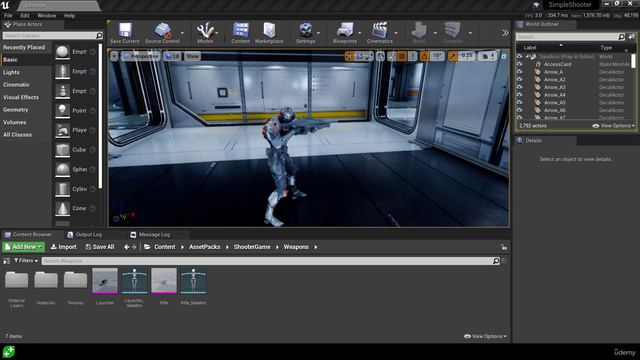The height and width of the screenshot is (360, 640).
Task: Open World Outliner View Options dropdown
Action: [x=613, y=126]
